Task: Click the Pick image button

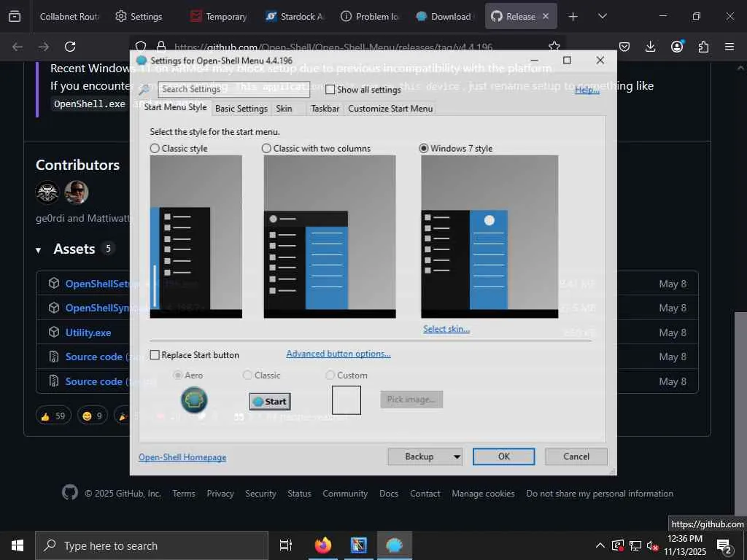Action: click(411, 400)
